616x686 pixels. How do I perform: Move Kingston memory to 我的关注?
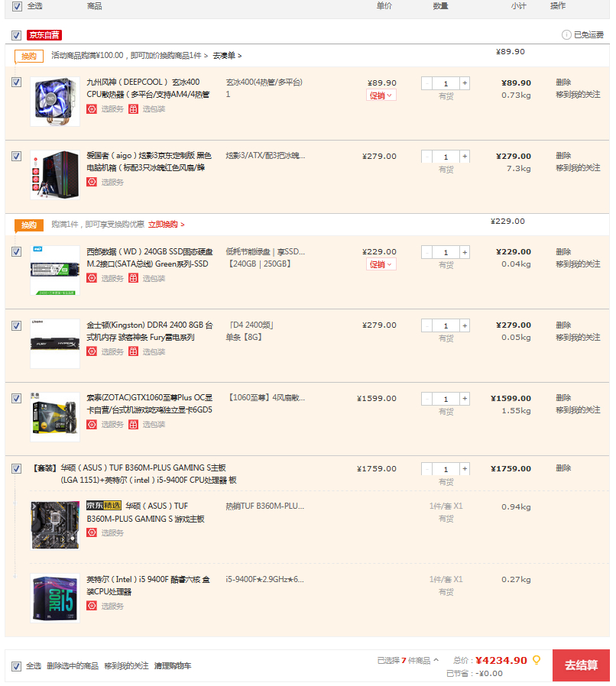(578, 338)
